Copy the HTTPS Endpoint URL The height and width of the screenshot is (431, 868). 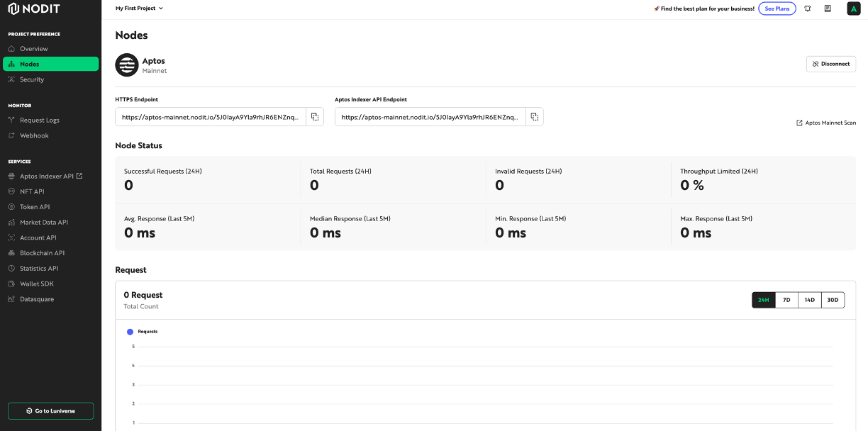point(315,117)
